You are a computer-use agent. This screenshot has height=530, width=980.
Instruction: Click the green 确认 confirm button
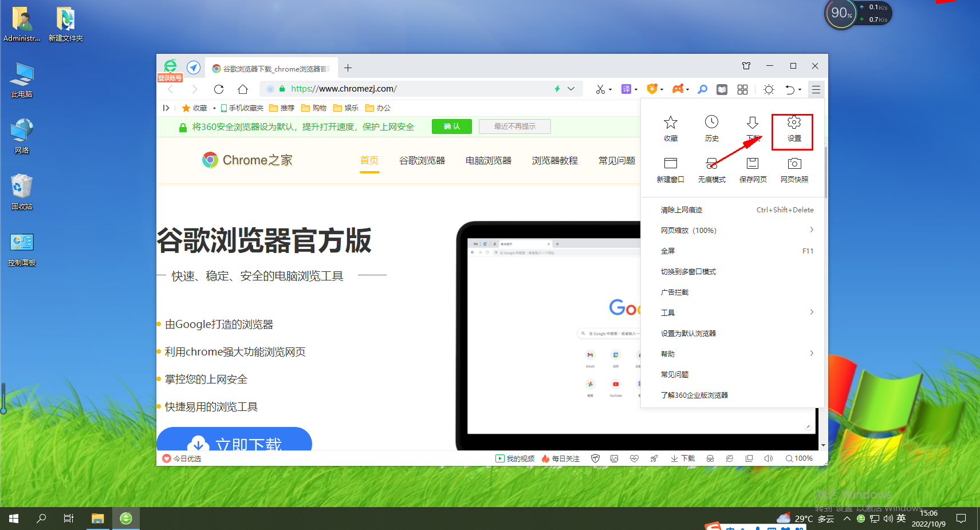click(452, 126)
